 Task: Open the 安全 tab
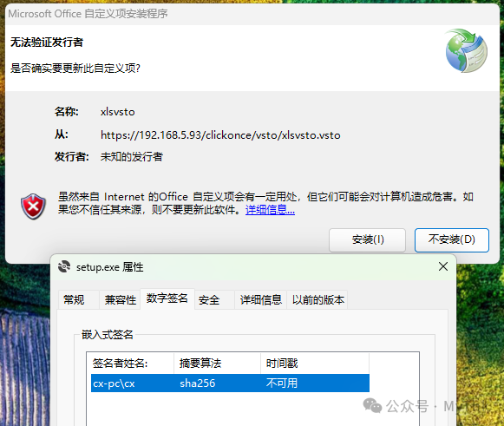pyautogui.click(x=209, y=299)
